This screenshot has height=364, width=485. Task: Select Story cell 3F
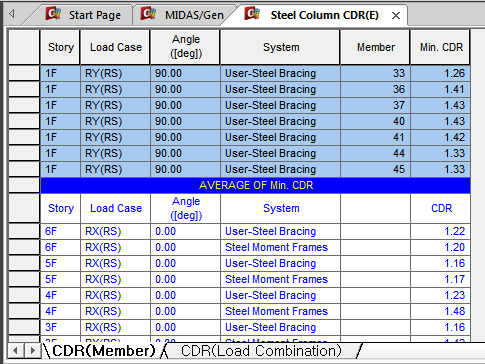pos(60,327)
